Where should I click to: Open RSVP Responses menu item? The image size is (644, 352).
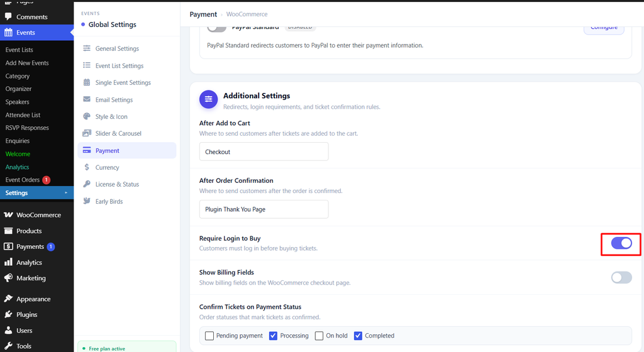(x=27, y=128)
